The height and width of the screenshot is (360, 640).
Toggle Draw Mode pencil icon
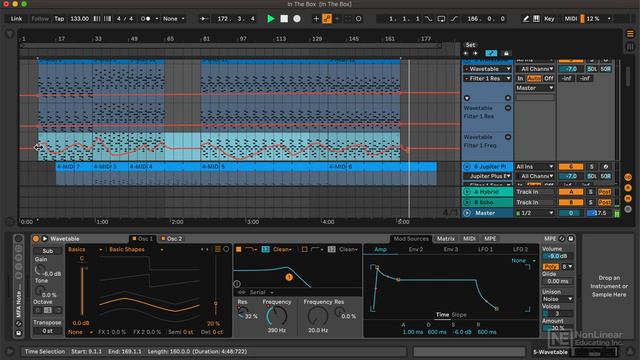click(526, 19)
